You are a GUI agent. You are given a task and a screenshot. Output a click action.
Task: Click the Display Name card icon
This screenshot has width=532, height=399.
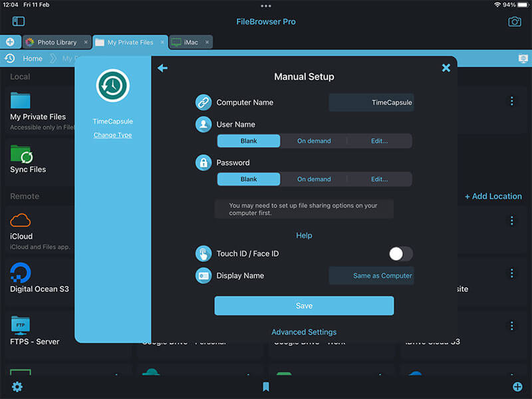click(x=203, y=276)
